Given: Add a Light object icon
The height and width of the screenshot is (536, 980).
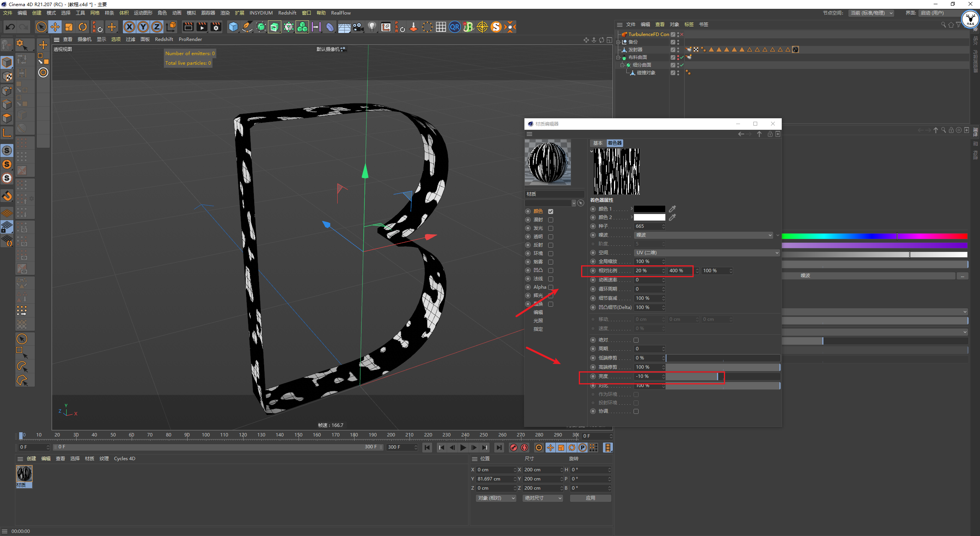Looking at the screenshot, I should tap(372, 27).
